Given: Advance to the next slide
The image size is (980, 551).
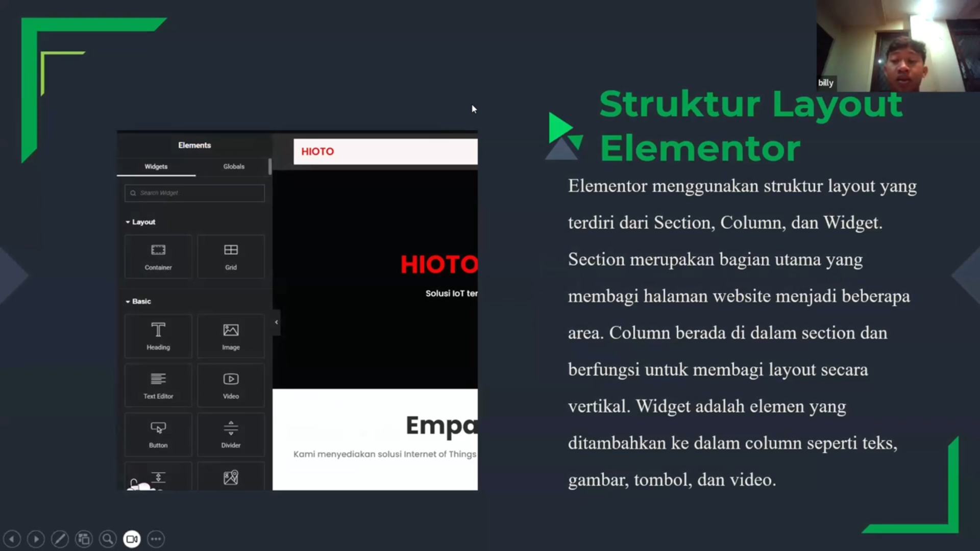Looking at the screenshot, I should 36,539.
